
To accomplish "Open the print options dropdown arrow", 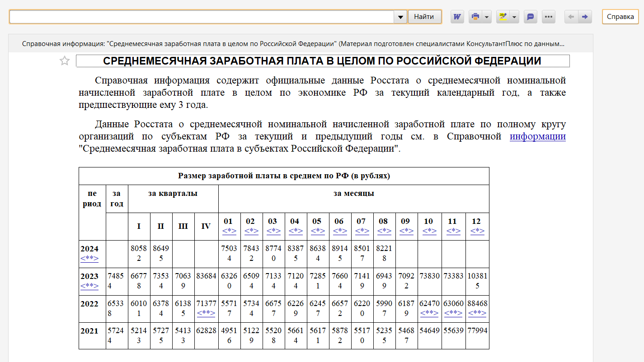I will [x=487, y=17].
